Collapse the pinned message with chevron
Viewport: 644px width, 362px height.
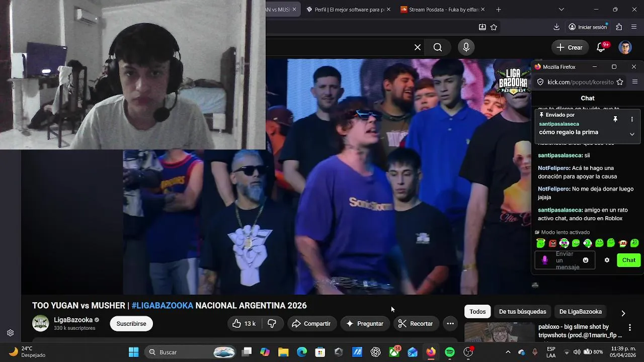coord(632,134)
